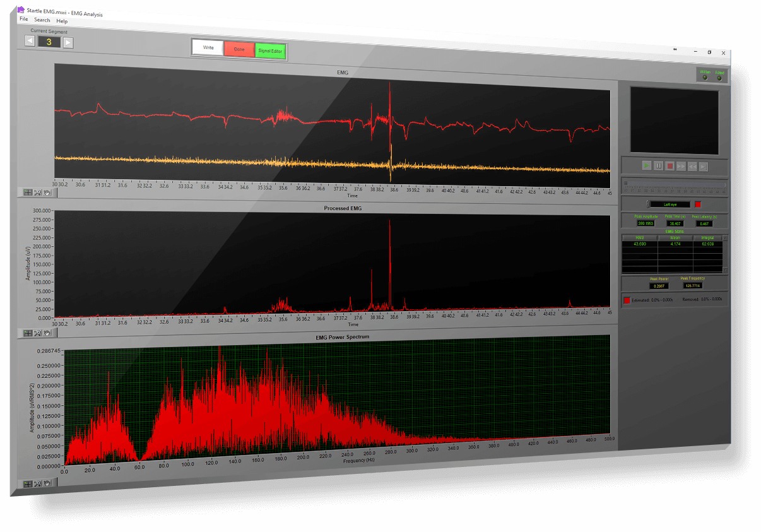Select the zoom tool below the EMG graph

(38, 192)
